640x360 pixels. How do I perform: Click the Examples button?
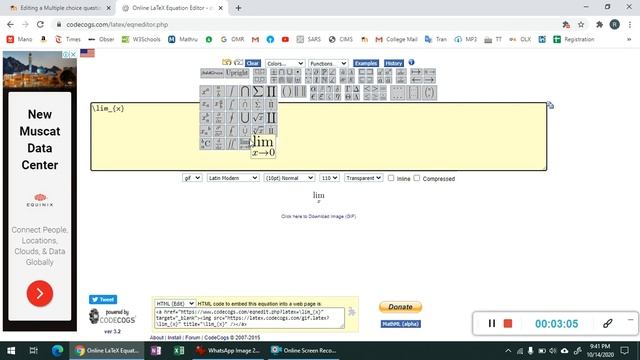pyautogui.click(x=366, y=63)
